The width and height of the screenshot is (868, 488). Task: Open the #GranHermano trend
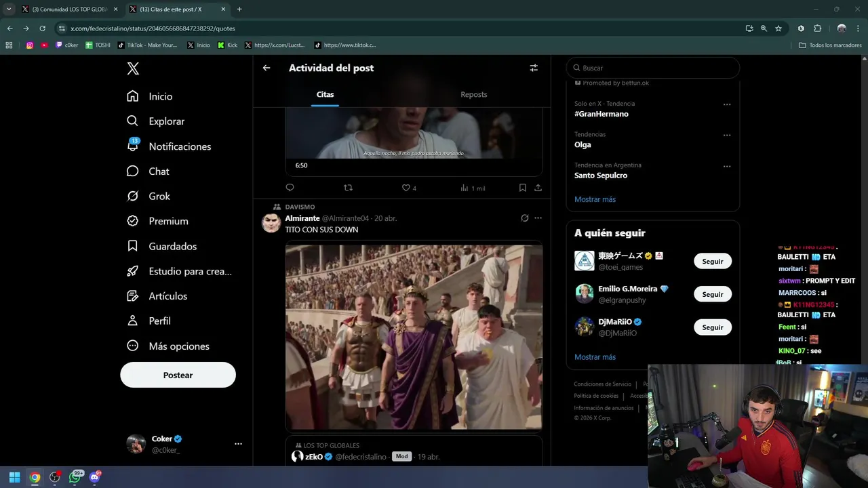pyautogui.click(x=601, y=114)
